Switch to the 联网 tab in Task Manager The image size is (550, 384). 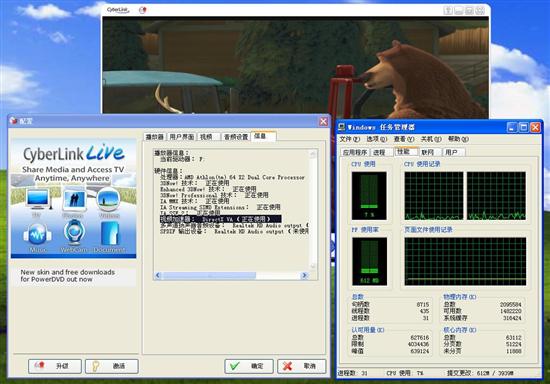430,152
